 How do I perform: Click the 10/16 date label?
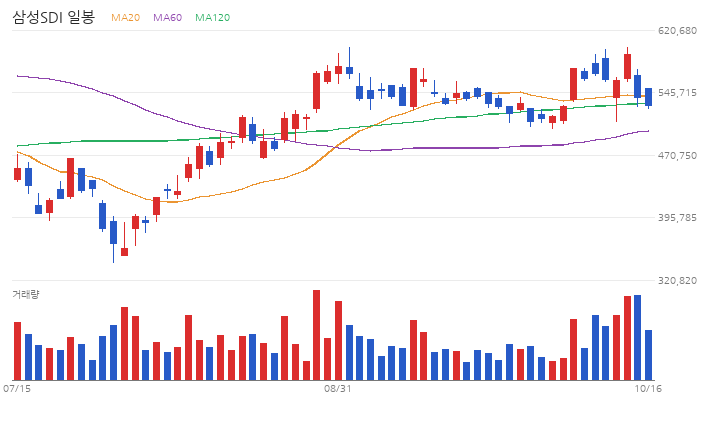coord(648,389)
